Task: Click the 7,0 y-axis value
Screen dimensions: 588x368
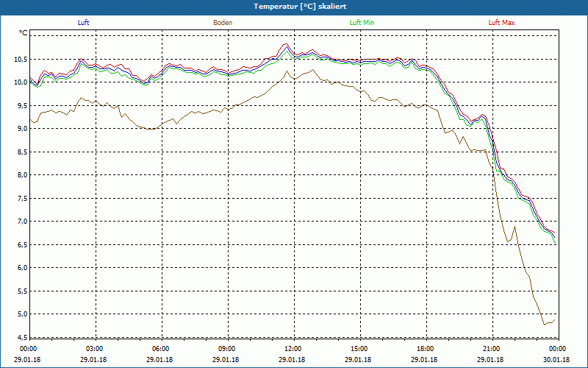Action: tap(22, 222)
